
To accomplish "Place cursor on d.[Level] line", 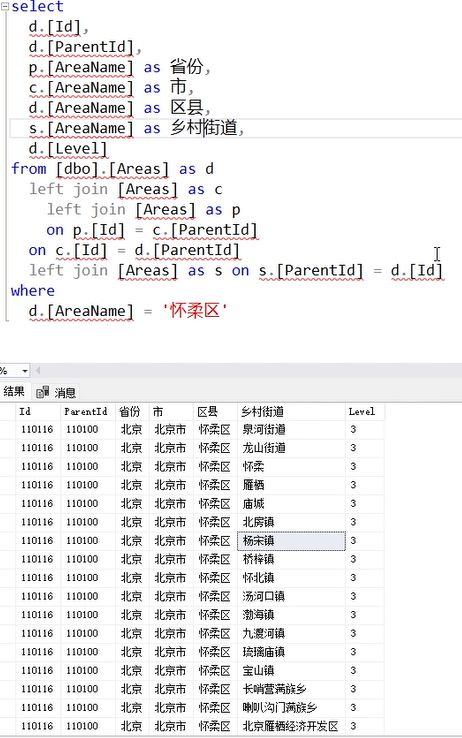I will tap(68, 149).
